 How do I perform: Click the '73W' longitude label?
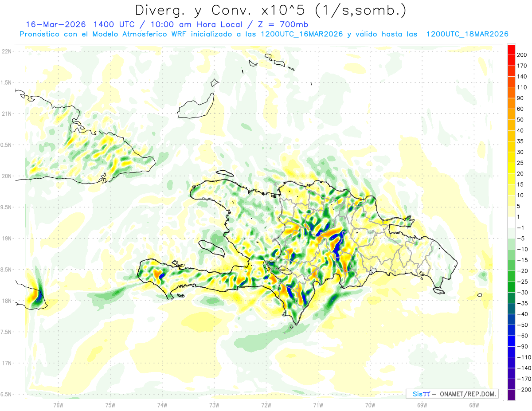pos(214,405)
